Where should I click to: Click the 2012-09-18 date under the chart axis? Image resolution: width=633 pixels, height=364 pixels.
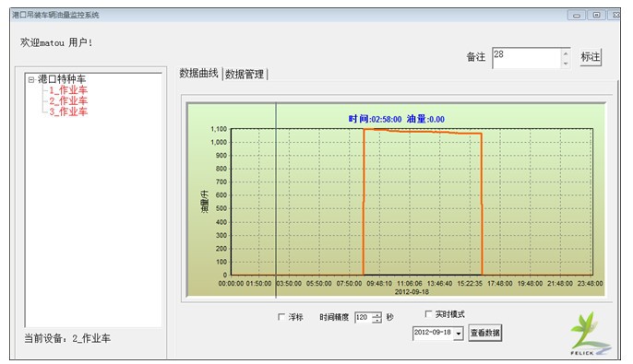click(412, 292)
